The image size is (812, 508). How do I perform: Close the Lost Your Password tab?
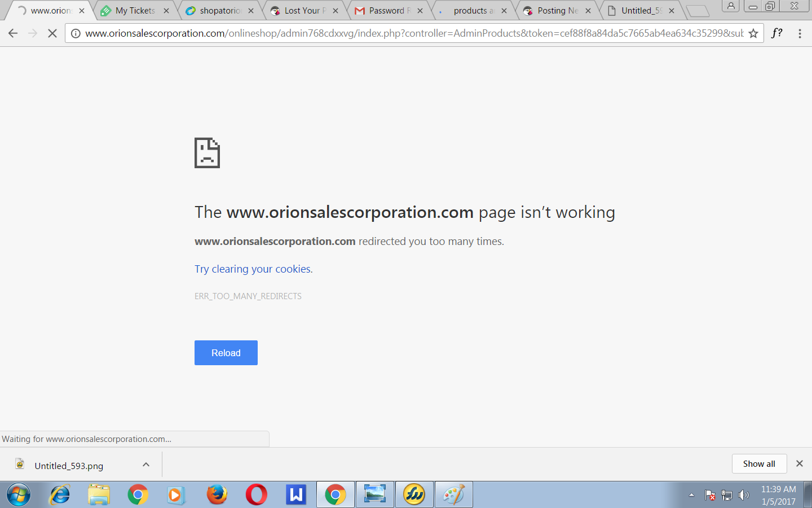(x=336, y=11)
